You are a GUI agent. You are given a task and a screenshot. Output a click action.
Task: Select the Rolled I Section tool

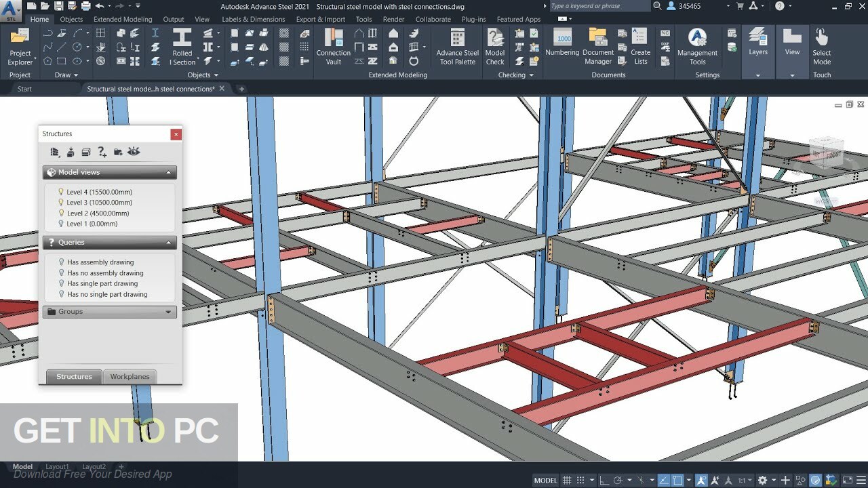tap(182, 47)
